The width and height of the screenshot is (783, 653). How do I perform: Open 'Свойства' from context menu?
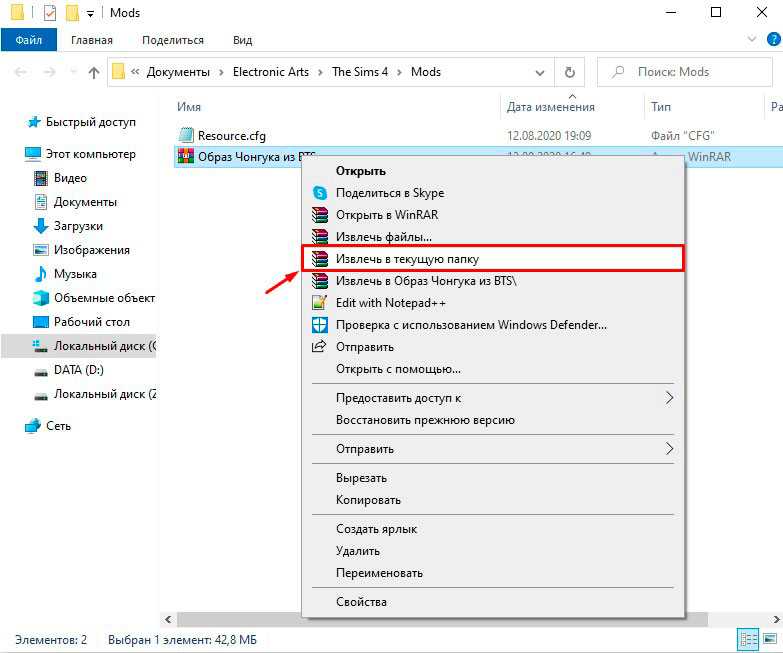point(492,602)
